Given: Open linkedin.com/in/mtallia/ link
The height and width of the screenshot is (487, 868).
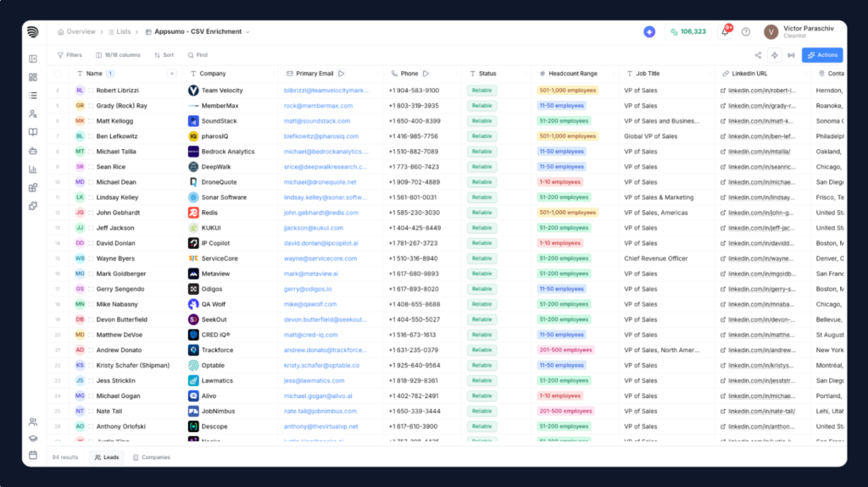Looking at the screenshot, I should click(759, 152).
